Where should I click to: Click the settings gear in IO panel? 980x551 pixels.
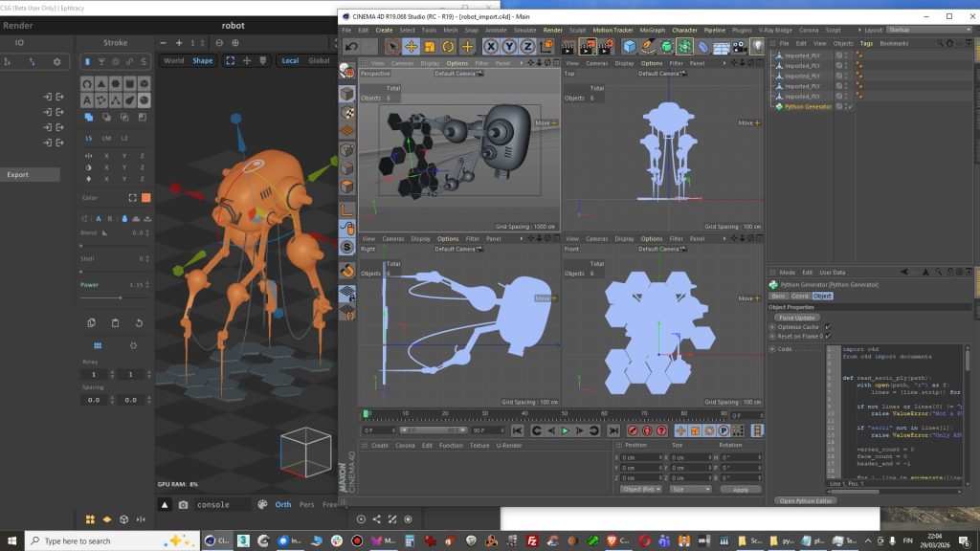click(x=56, y=61)
